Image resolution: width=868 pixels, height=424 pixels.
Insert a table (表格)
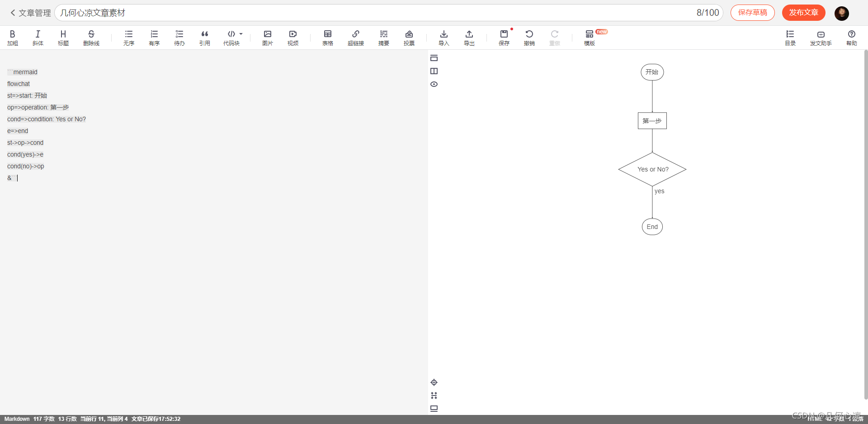click(328, 38)
